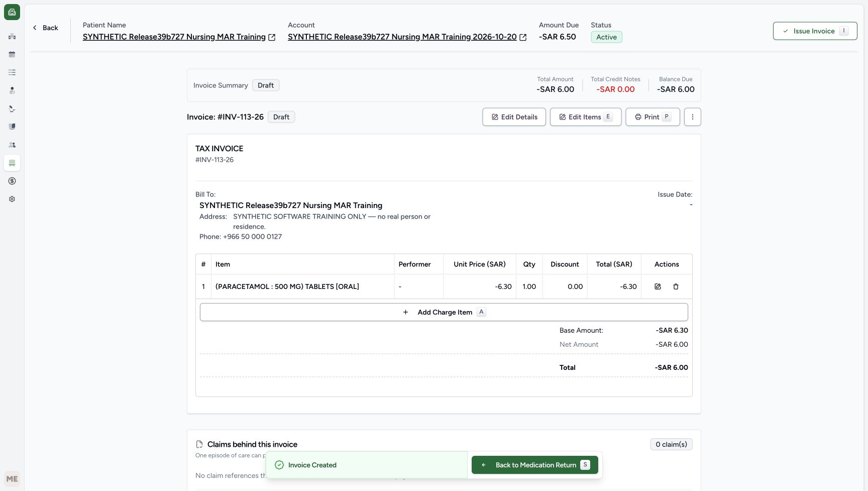Click the Base Amount -SAR 6.30 value
The width and height of the screenshot is (868, 491).
pyautogui.click(x=672, y=330)
